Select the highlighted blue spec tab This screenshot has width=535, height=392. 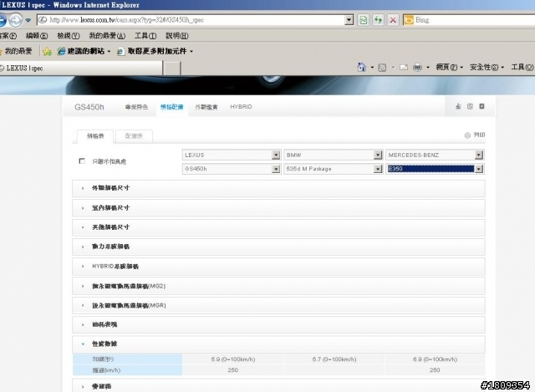171,107
